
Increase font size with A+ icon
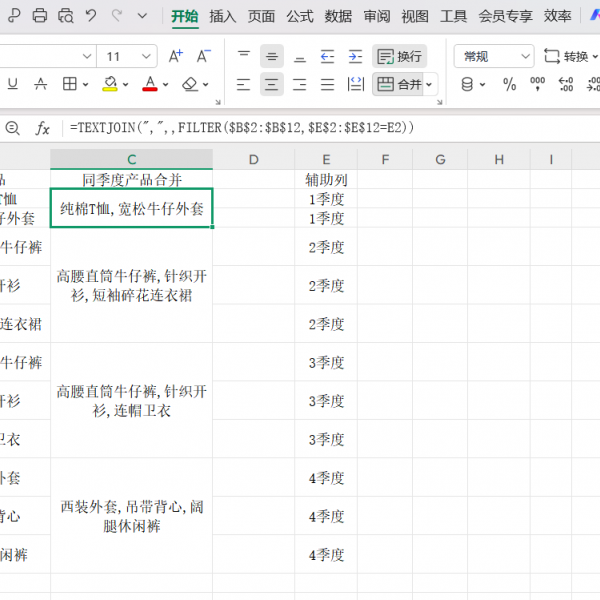177,57
